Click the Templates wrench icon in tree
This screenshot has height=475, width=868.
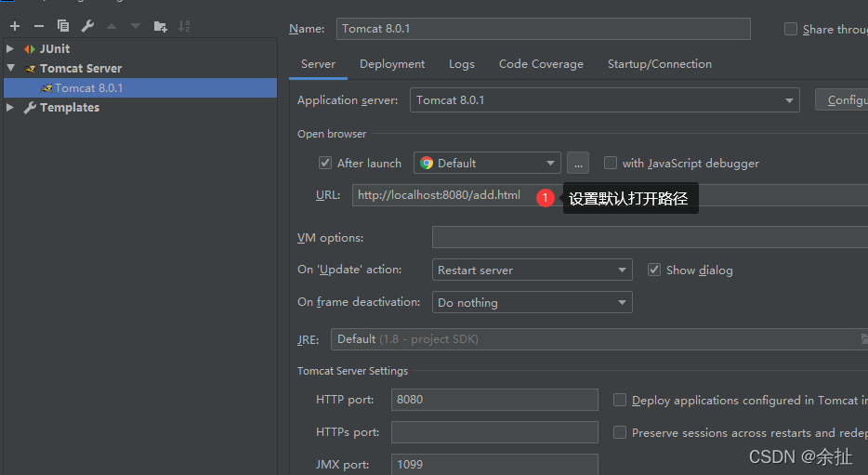click(30, 108)
